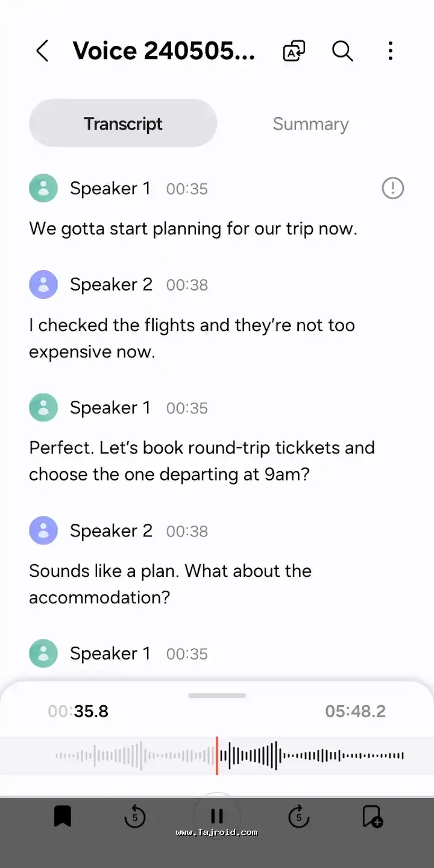Go back using the back arrow

pos(42,51)
